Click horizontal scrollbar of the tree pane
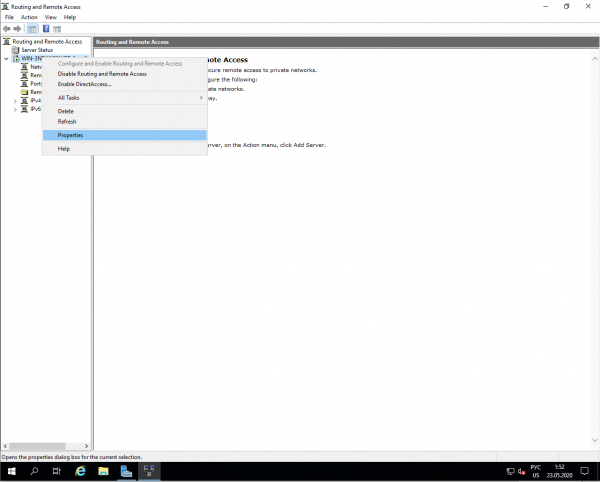 coord(45,446)
